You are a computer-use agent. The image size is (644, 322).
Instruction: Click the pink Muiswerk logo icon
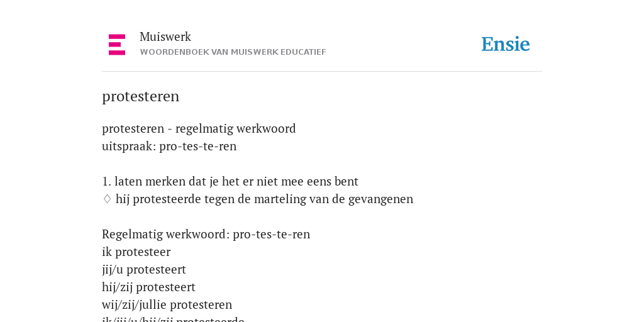click(117, 45)
